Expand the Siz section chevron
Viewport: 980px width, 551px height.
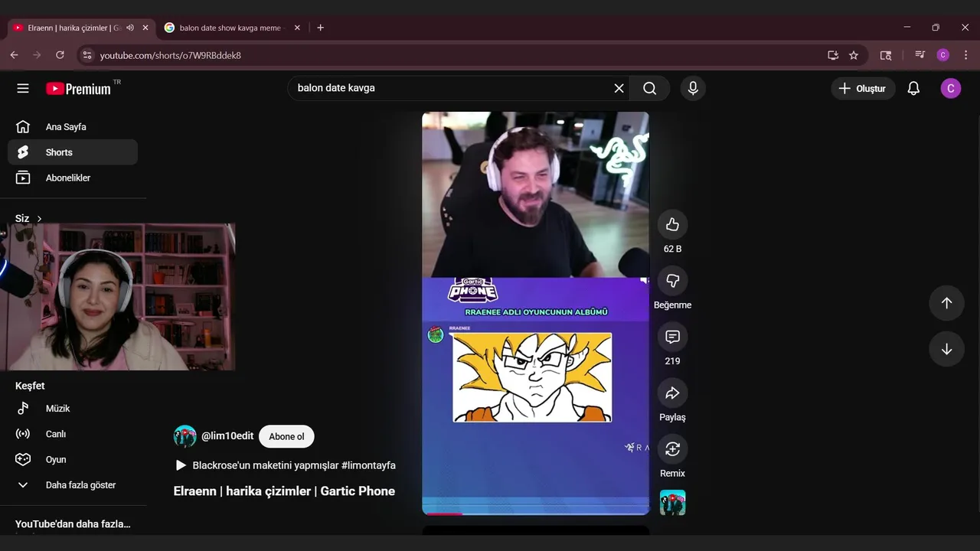coord(39,219)
